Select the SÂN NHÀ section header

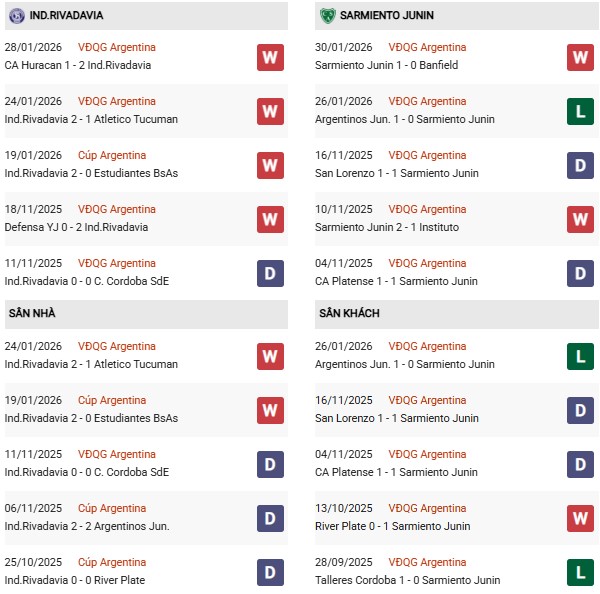coord(32,314)
